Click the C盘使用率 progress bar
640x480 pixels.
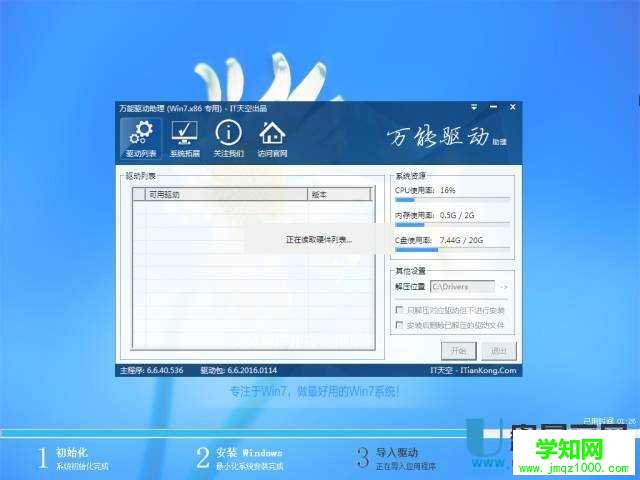point(452,249)
